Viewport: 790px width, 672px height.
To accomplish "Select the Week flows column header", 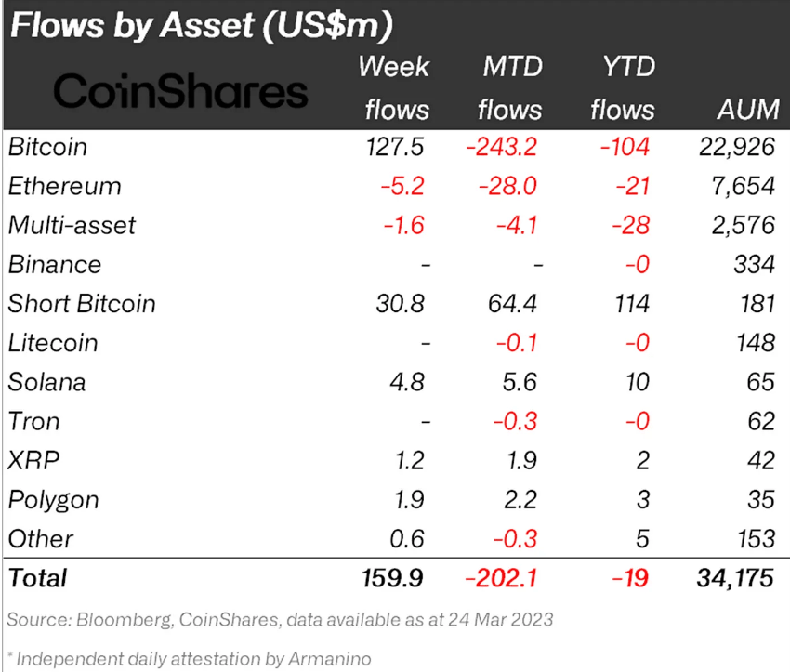I will click(x=395, y=88).
